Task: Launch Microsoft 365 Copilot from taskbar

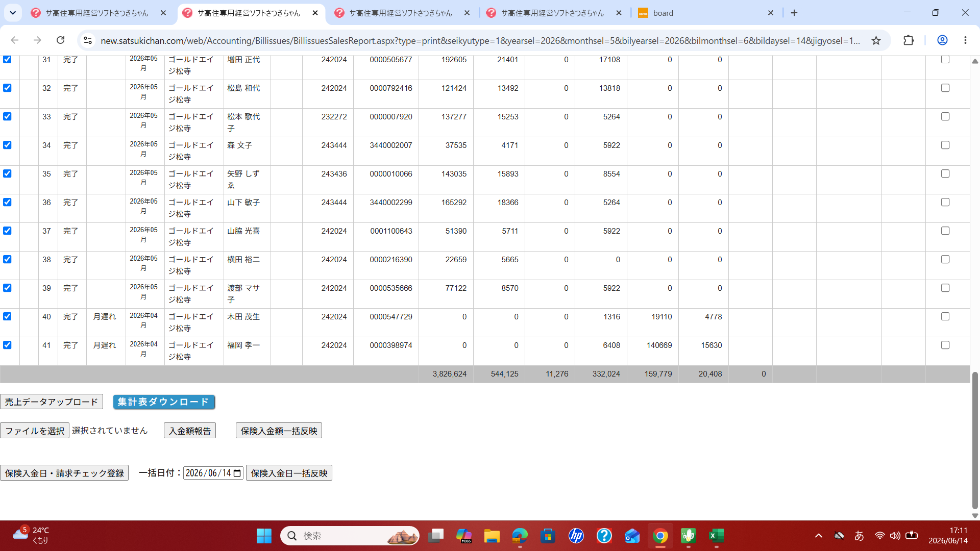Action: [464, 536]
